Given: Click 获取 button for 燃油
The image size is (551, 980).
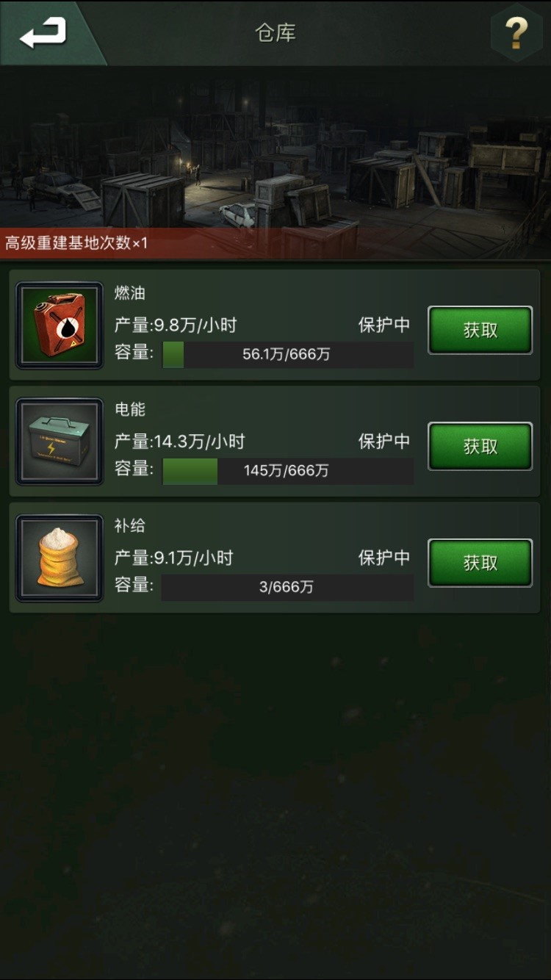Looking at the screenshot, I should point(480,330).
